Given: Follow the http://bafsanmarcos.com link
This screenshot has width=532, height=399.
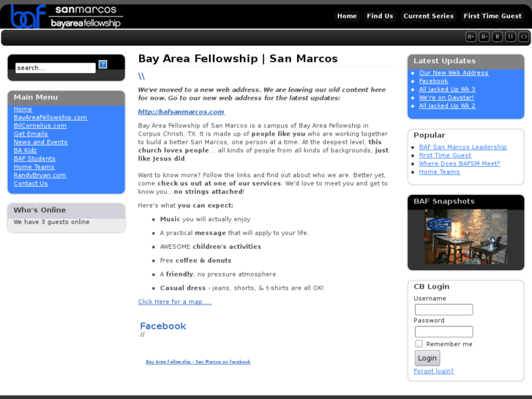Looking at the screenshot, I should (181, 112).
